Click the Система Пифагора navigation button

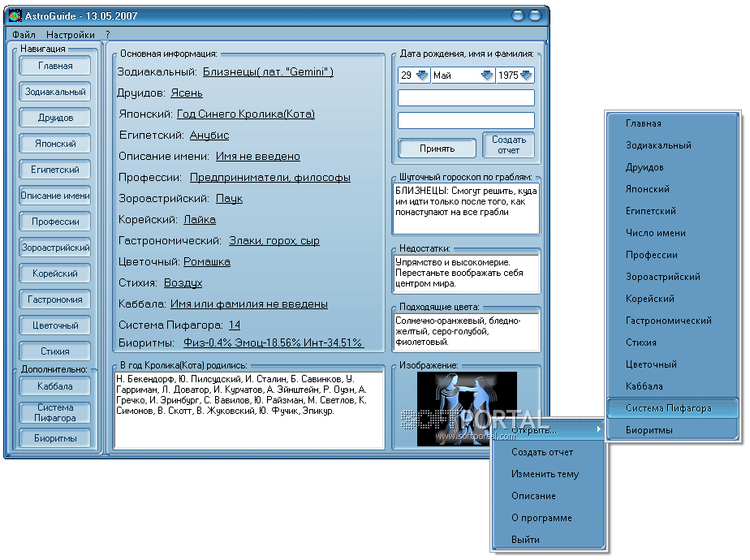point(55,413)
